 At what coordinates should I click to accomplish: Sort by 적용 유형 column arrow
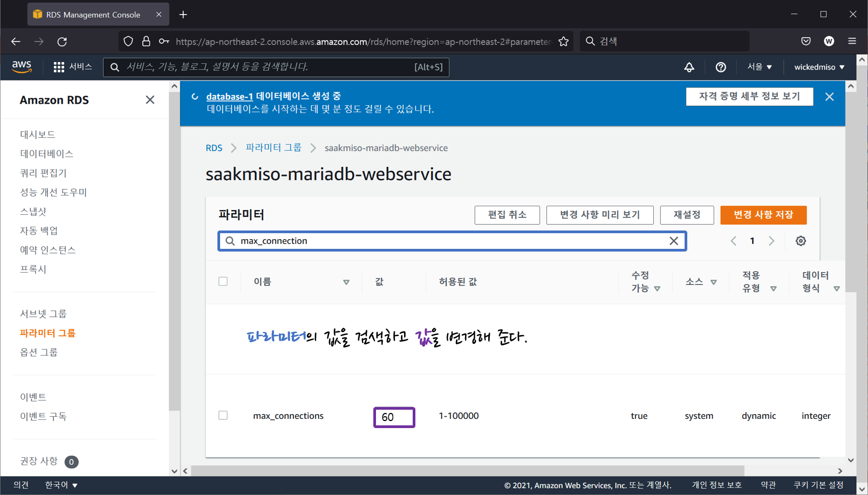pyautogui.click(x=774, y=289)
